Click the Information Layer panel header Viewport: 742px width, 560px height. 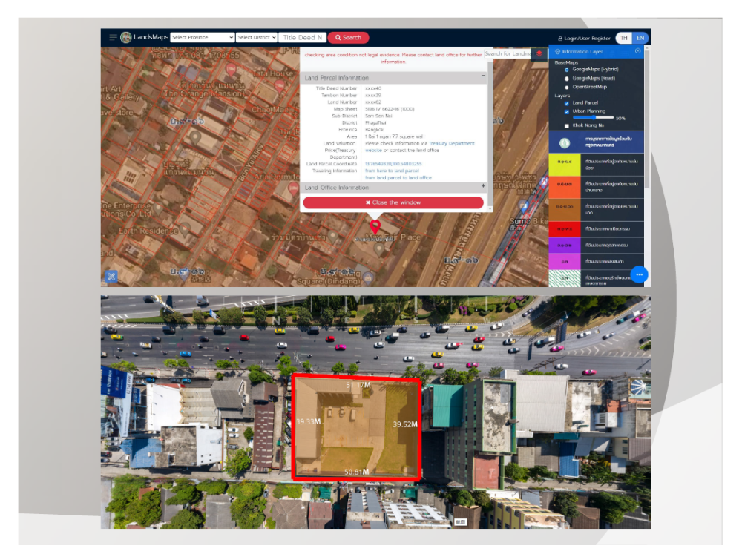click(597, 51)
